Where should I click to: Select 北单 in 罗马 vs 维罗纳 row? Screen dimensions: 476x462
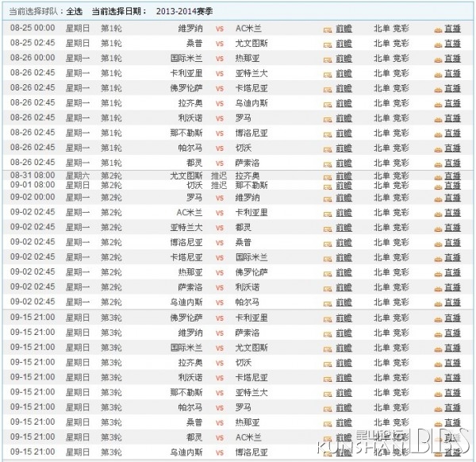(x=382, y=198)
